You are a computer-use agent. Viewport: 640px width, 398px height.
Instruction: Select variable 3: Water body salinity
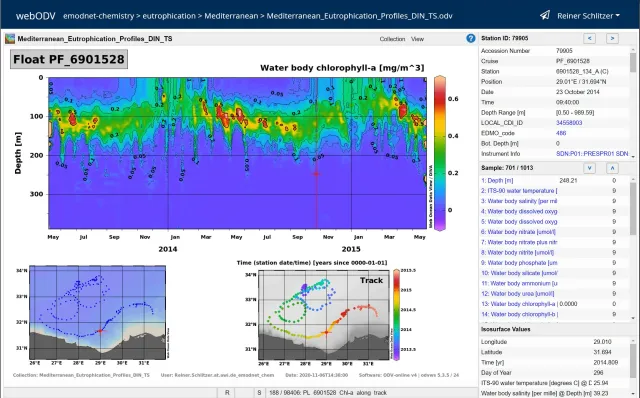[519, 201]
